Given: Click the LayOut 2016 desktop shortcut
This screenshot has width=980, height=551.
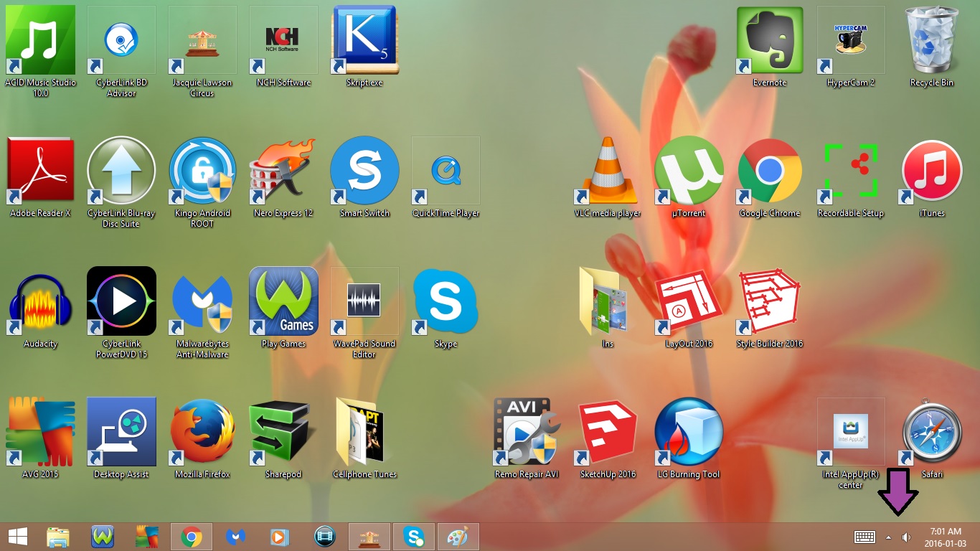Looking at the screenshot, I should point(689,301).
